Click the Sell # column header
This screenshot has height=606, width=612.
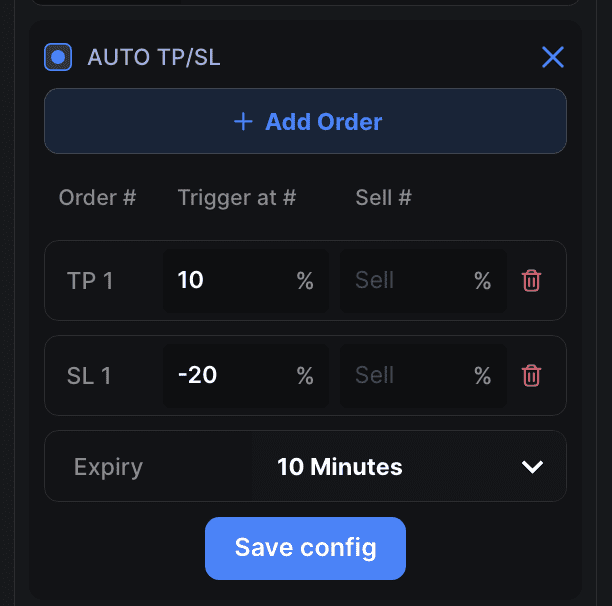click(x=383, y=197)
